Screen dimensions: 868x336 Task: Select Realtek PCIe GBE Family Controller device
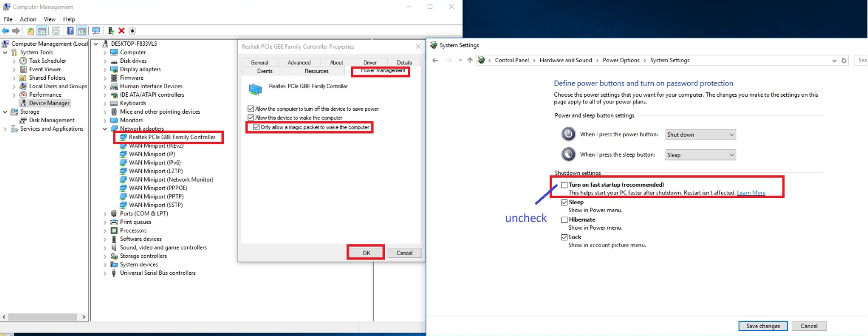172,137
